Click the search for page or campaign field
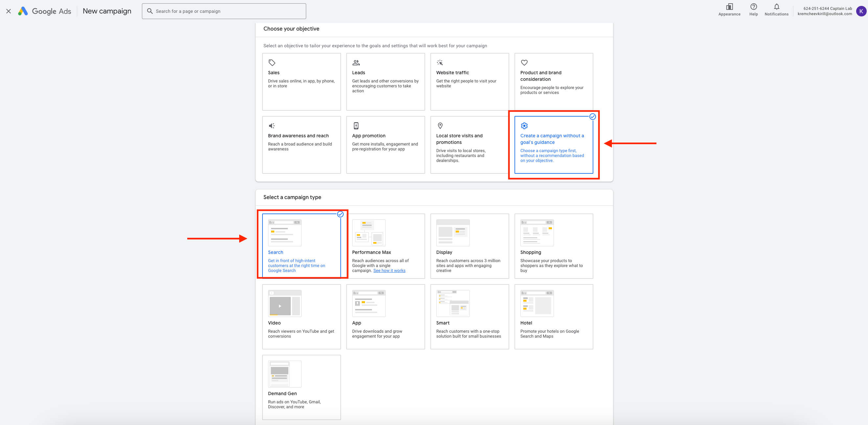The height and width of the screenshot is (425, 868). (x=224, y=11)
